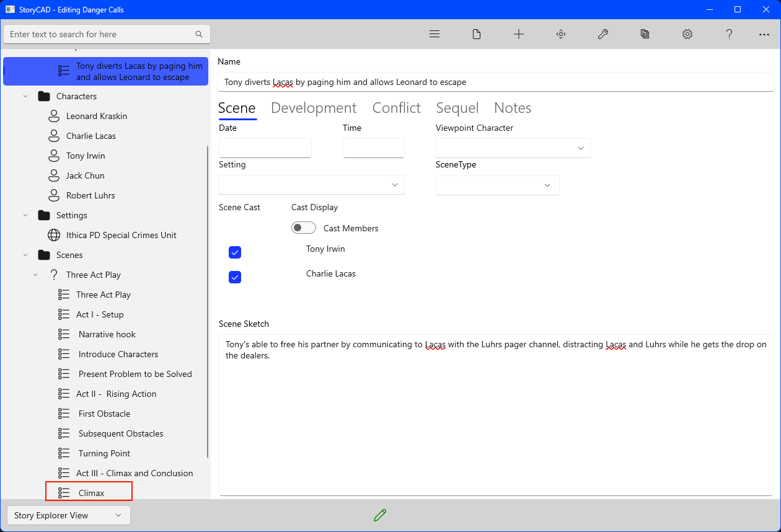
Task: Open settings via the gear icon
Action: (x=687, y=34)
